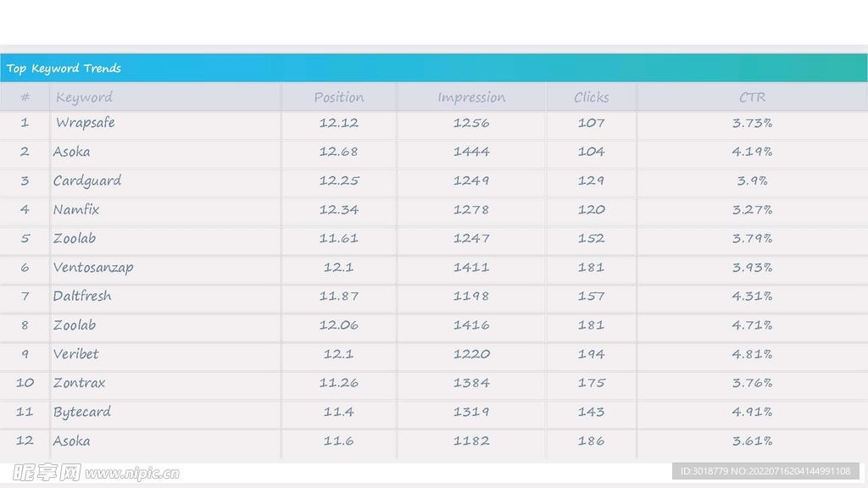Click the Zontrax keyword

click(80, 383)
